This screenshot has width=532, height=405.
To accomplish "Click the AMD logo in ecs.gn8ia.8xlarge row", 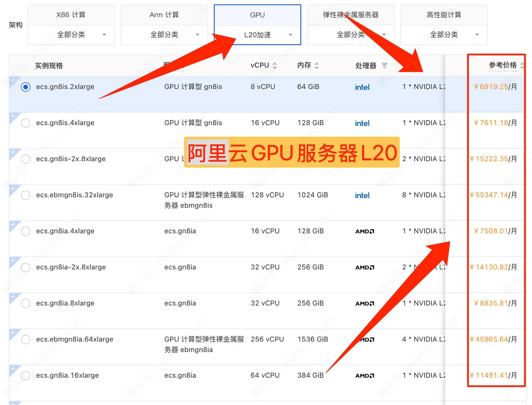I will (365, 304).
